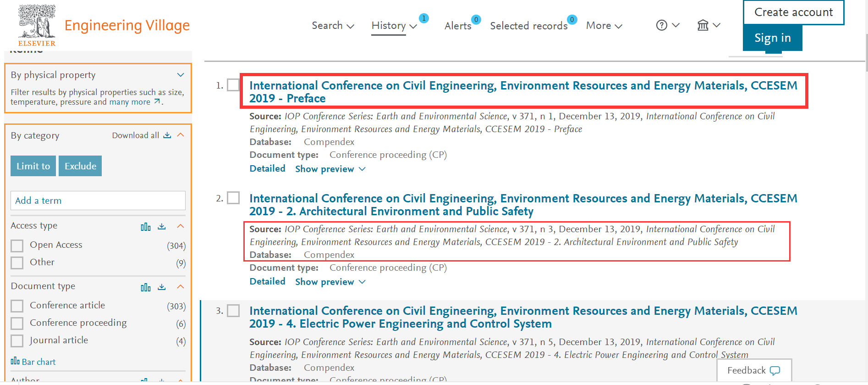
Task: Click the Limit to button
Action: pos(33,166)
